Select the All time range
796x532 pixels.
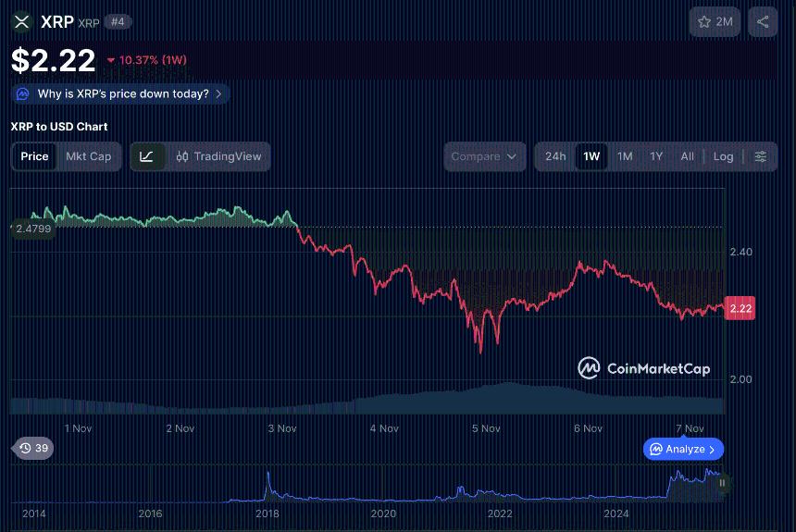[x=688, y=156]
